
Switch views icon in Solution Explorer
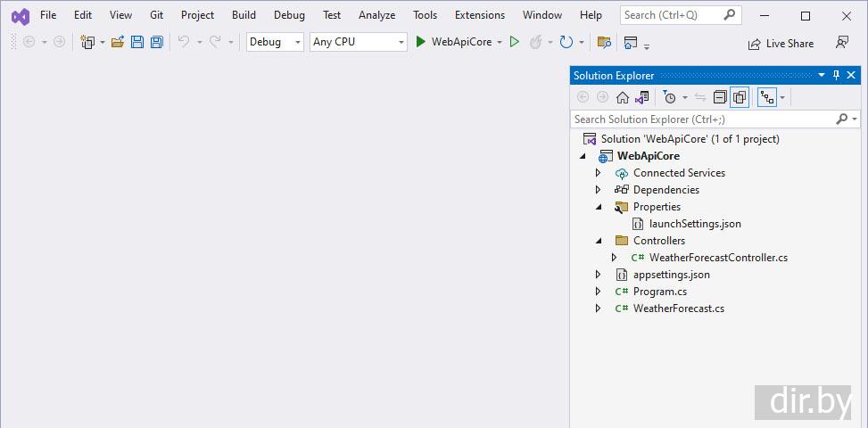coord(642,98)
